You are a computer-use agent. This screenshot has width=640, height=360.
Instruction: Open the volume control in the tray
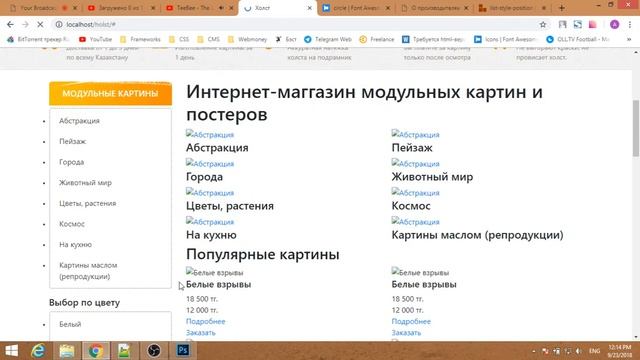pyautogui.click(x=579, y=351)
